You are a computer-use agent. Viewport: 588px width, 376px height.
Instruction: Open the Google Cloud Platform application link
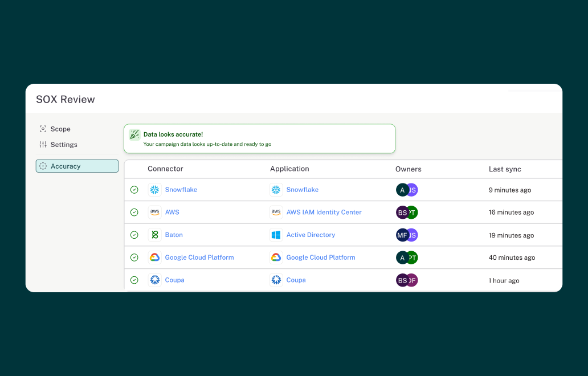[x=321, y=258]
